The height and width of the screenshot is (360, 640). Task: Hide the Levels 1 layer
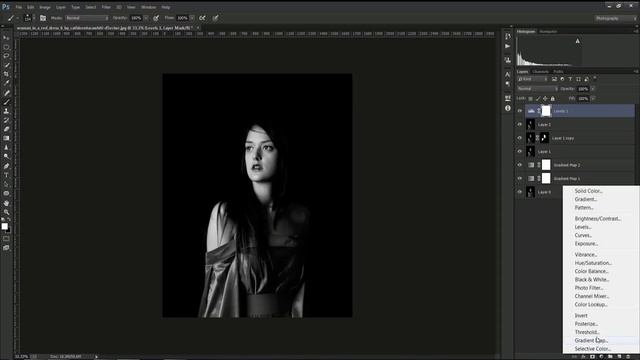pos(520,111)
